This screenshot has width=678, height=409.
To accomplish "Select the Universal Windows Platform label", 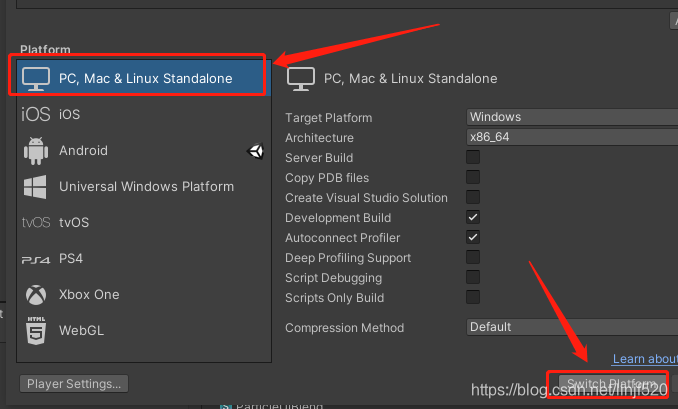I will coord(147,186).
